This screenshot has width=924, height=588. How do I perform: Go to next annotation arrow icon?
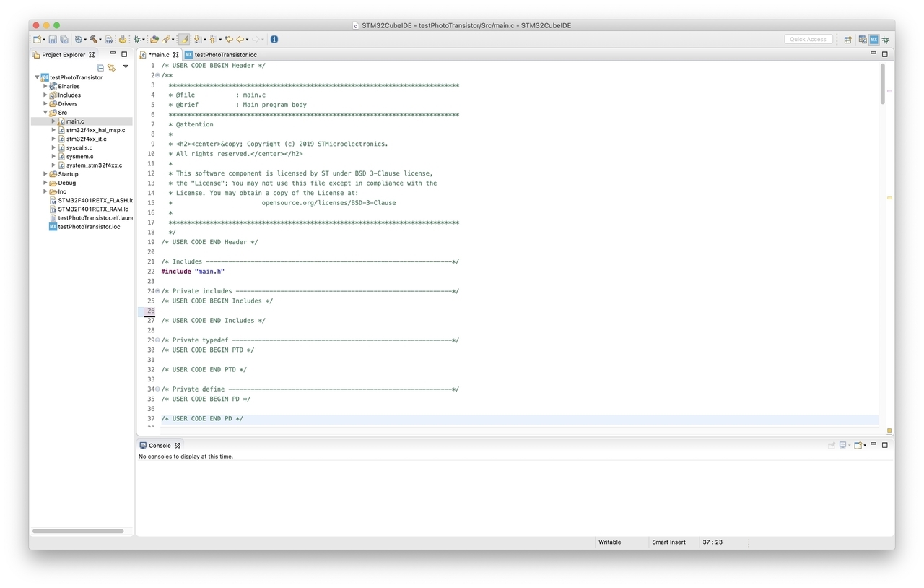[197, 40]
